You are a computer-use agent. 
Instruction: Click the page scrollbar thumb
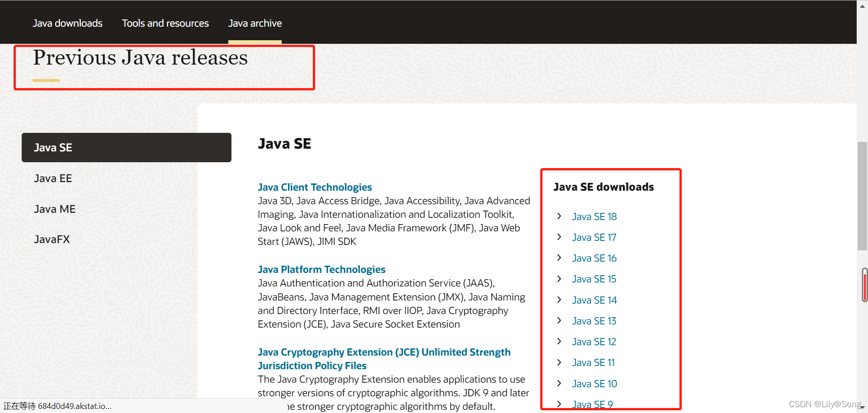coord(862,196)
